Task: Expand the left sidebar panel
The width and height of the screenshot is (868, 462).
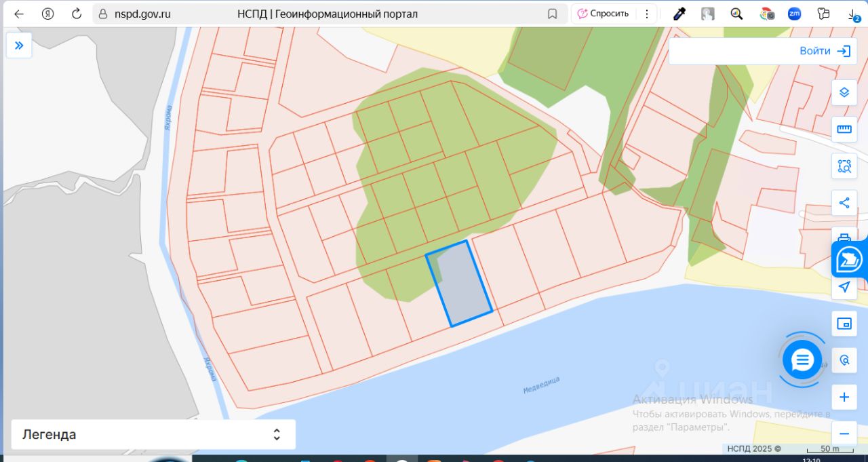Action: (x=19, y=45)
